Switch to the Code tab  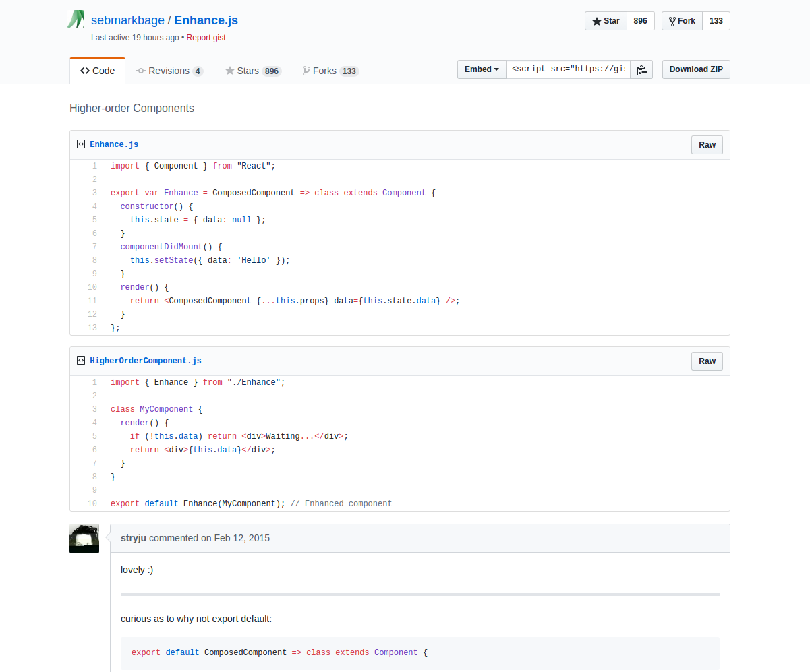97,71
